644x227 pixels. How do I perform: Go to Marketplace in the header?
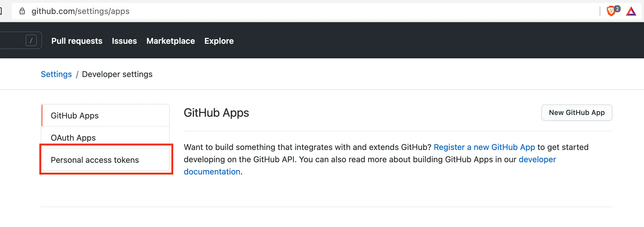coord(171,41)
